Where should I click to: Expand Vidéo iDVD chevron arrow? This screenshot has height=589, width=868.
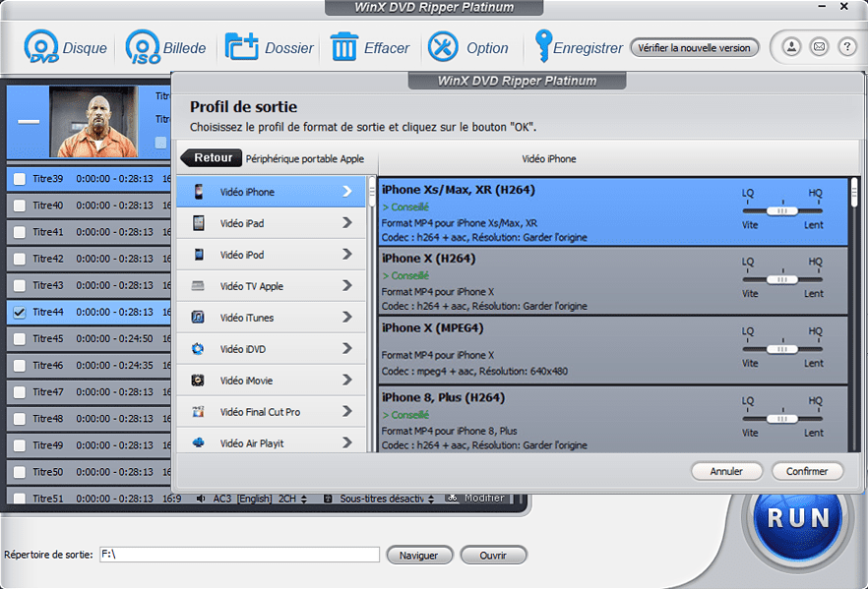click(x=347, y=348)
